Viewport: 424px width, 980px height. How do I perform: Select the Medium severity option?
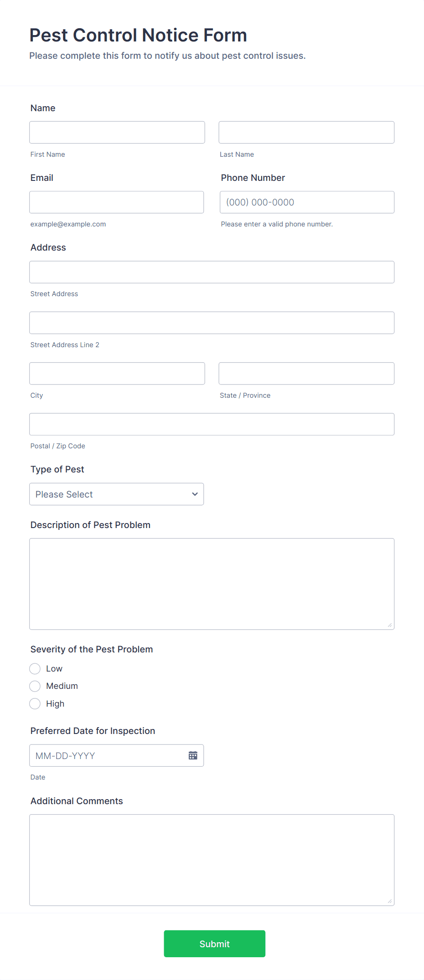[x=35, y=686]
